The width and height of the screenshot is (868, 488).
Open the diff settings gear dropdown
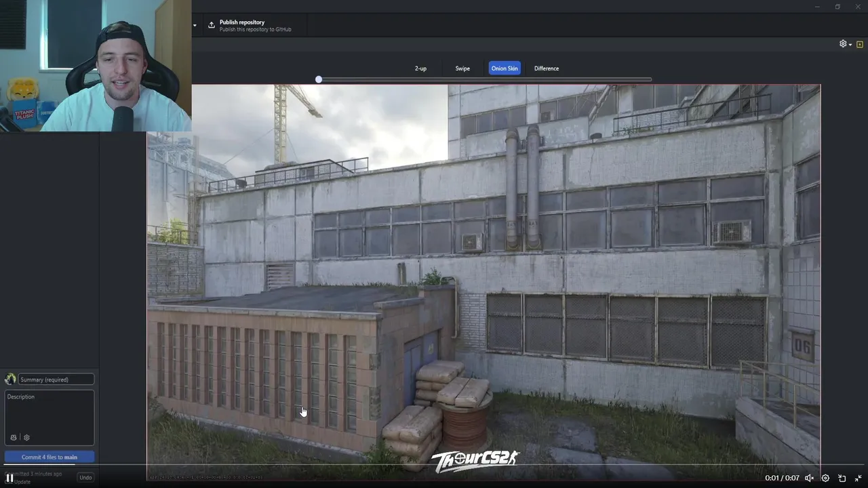point(846,44)
